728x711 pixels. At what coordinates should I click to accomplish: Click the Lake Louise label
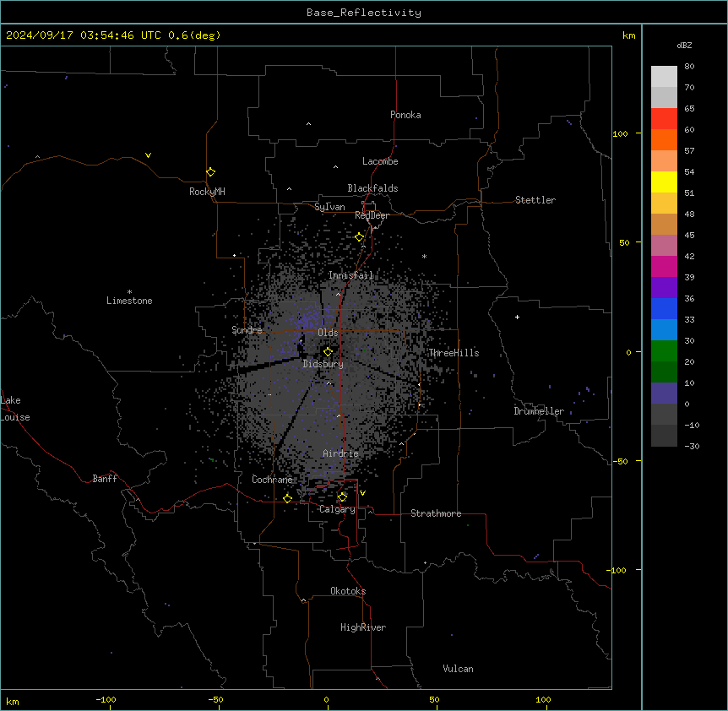pos(15,409)
